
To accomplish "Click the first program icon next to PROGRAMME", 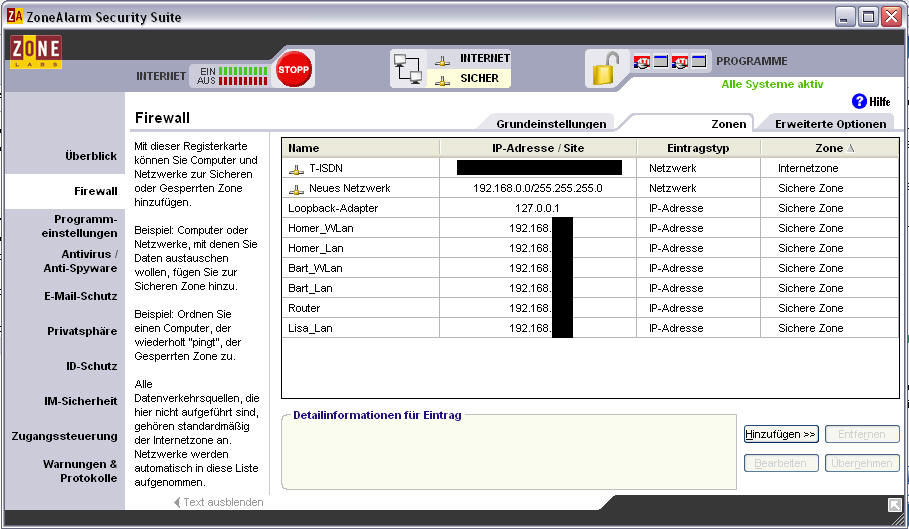I will 642,61.
